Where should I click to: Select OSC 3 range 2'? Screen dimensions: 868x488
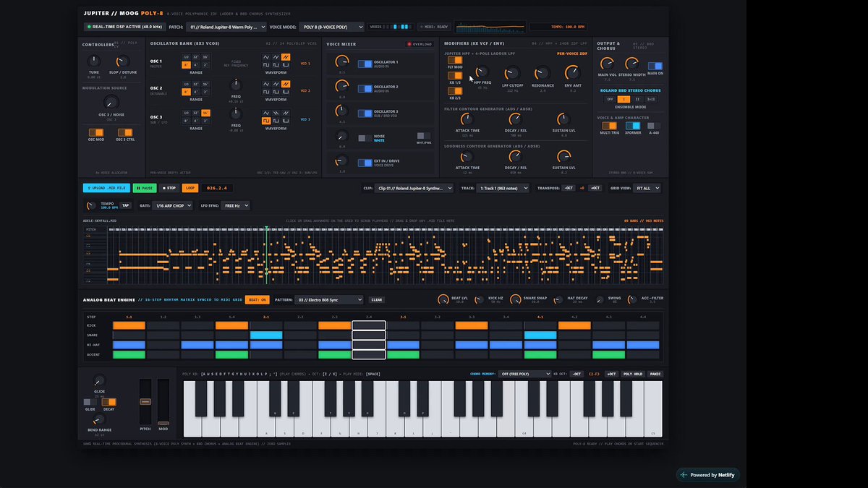tap(205, 121)
